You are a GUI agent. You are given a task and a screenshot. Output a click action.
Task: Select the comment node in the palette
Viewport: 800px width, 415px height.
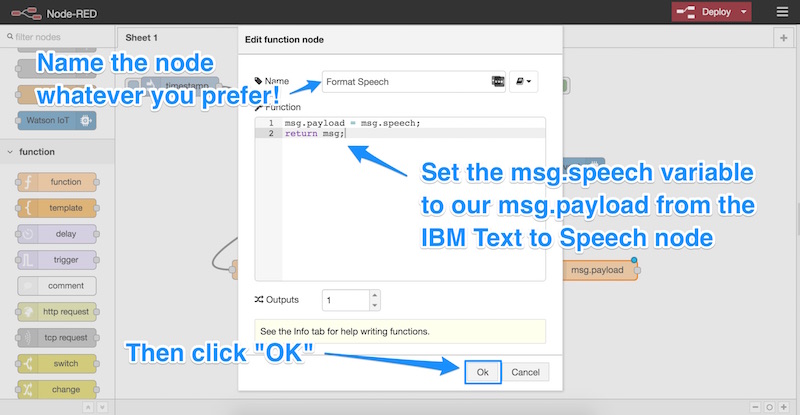tap(57, 286)
